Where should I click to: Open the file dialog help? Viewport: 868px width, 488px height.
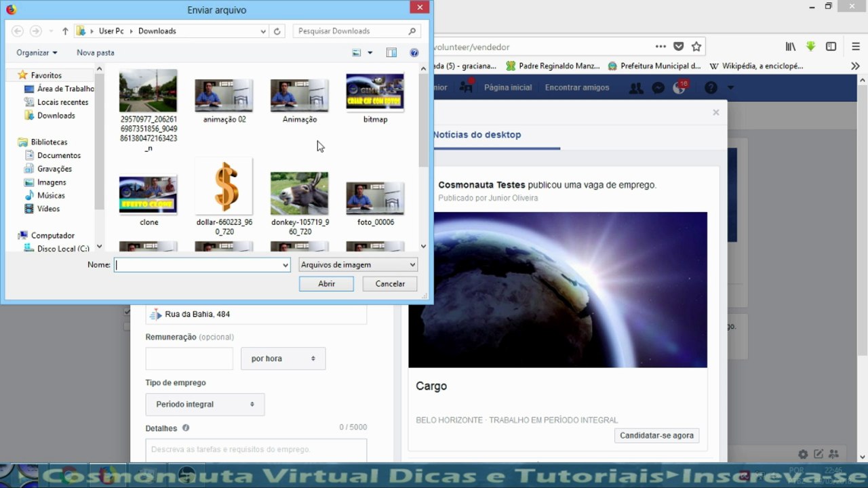[x=414, y=53]
